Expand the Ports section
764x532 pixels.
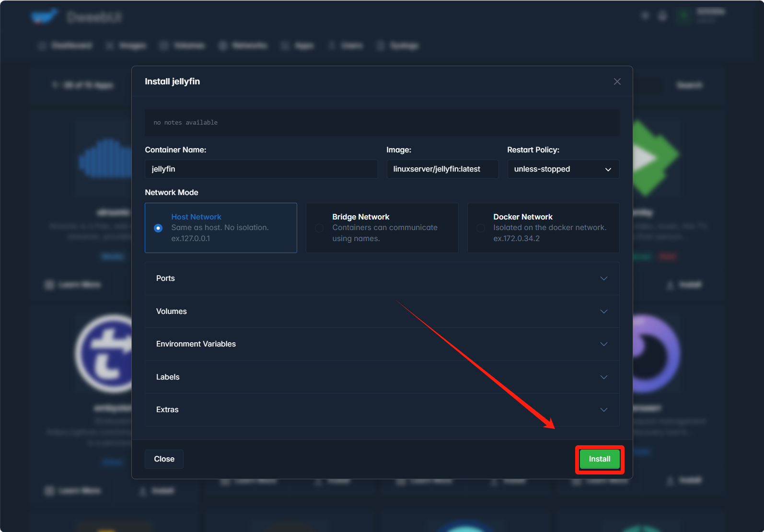tap(382, 278)
